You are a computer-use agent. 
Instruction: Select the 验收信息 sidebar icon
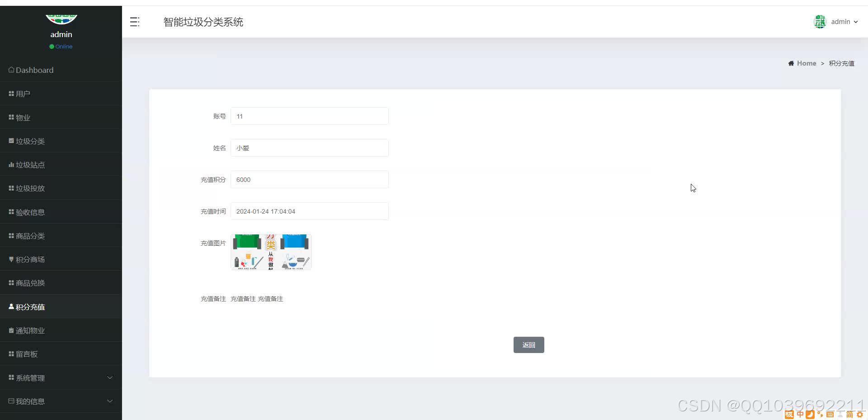(11, 211)
